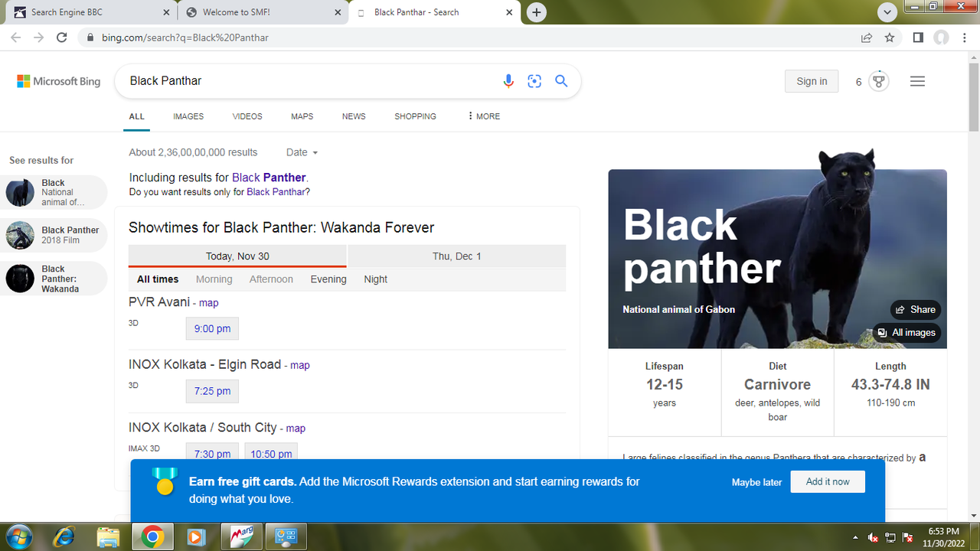Click the 9:00 pm PVR Avani showtime

pos(212,328)
